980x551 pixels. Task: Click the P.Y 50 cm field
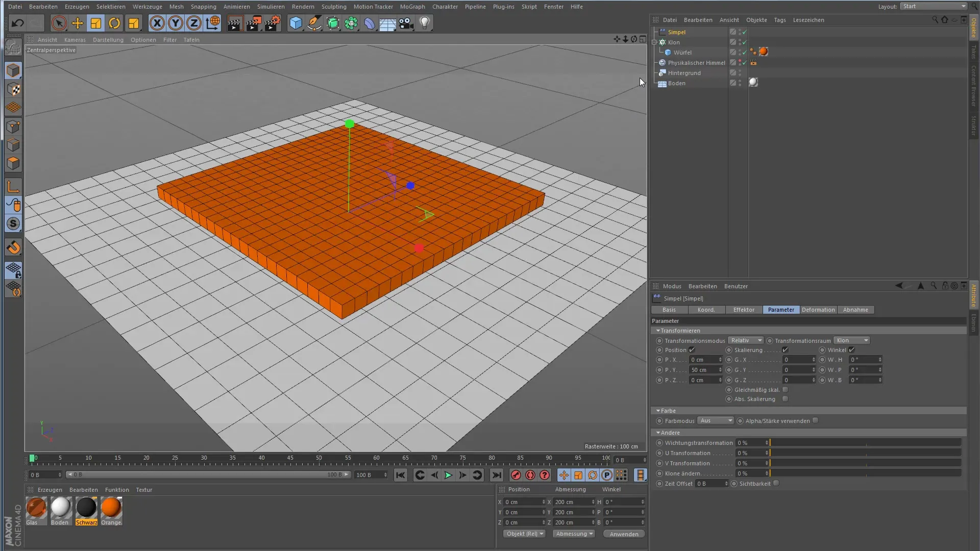coord(705,370)
